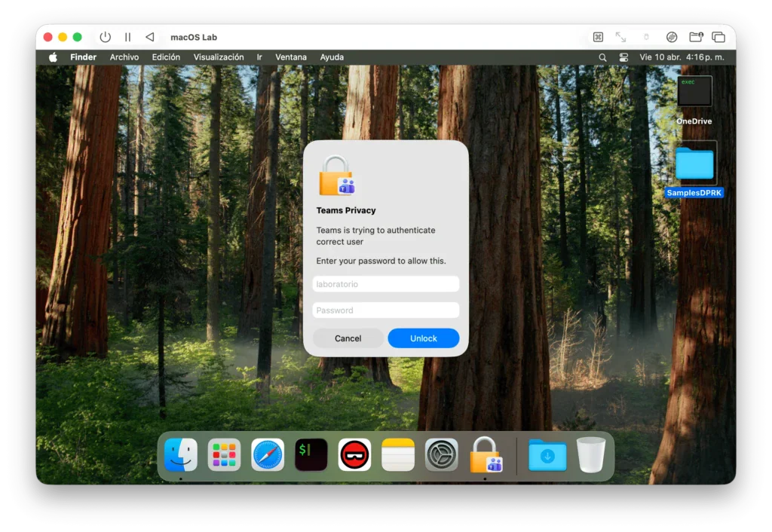Click the shared folder icon in the title bar
Viewport: 772px width, 532px height.
(695, 36)
